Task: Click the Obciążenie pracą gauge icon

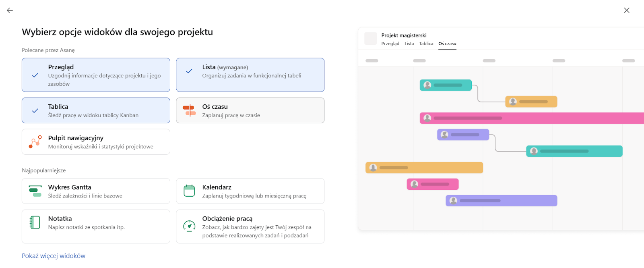Action: [x=189, y=226]
